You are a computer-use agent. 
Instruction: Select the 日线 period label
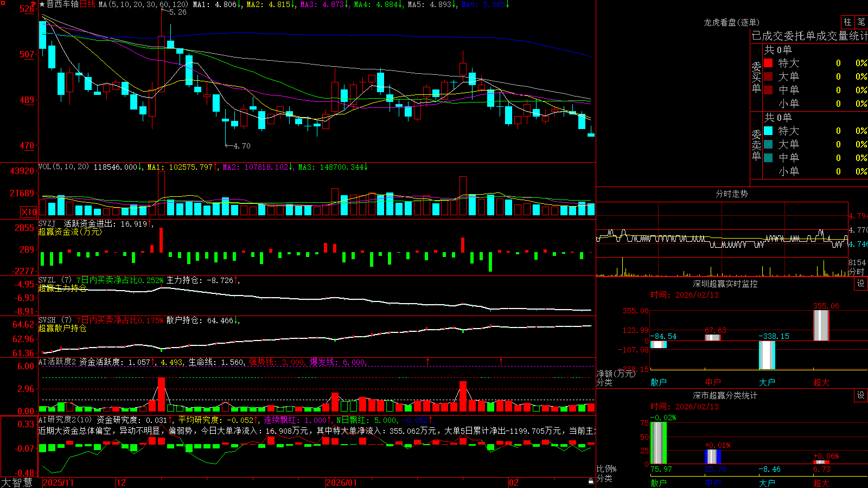(87, 4)
